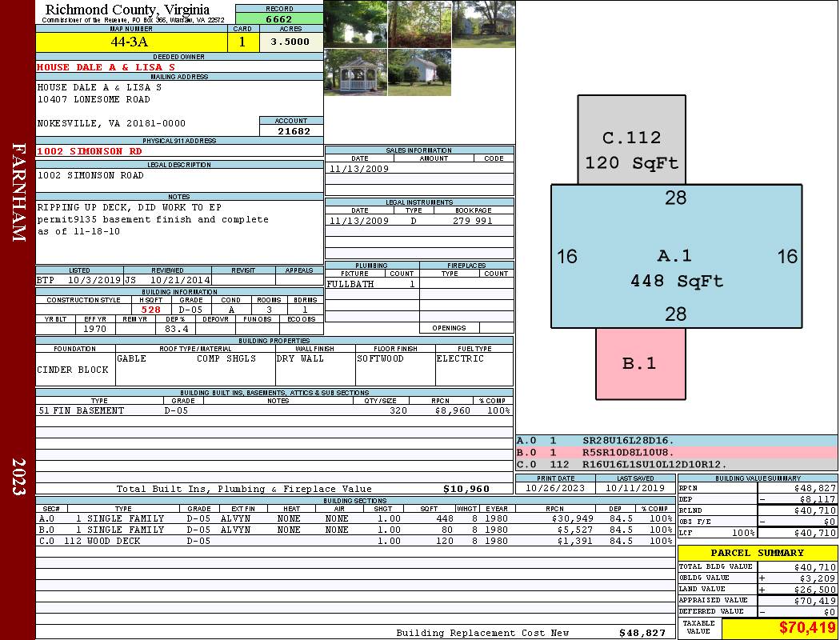Click floor finish SOFTWOOD

(380, 358)
